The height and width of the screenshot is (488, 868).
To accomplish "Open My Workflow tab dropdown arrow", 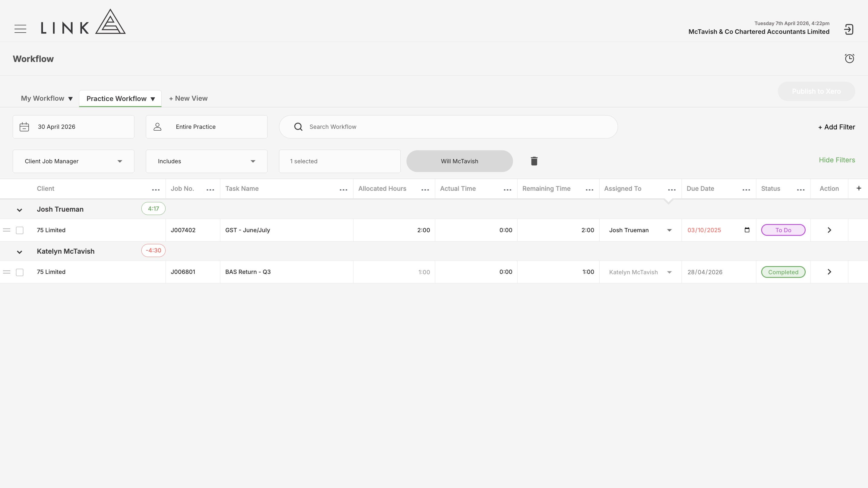I will pos(71,99).
